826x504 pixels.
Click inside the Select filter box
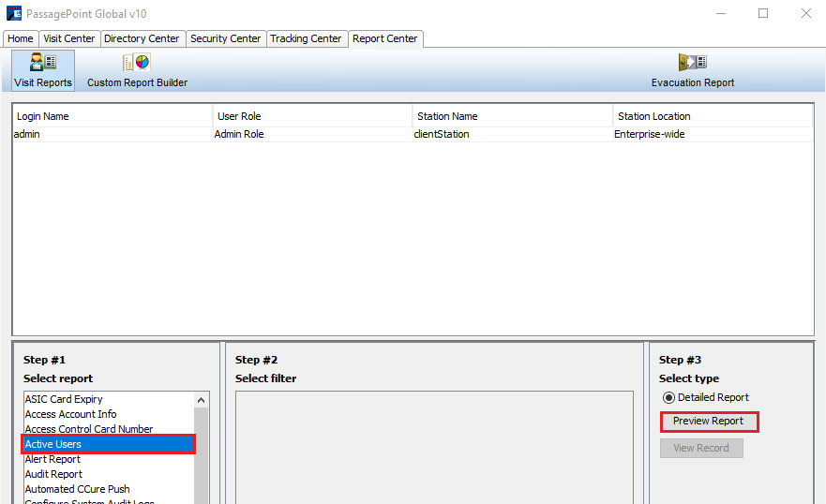[x=435, y=447]
